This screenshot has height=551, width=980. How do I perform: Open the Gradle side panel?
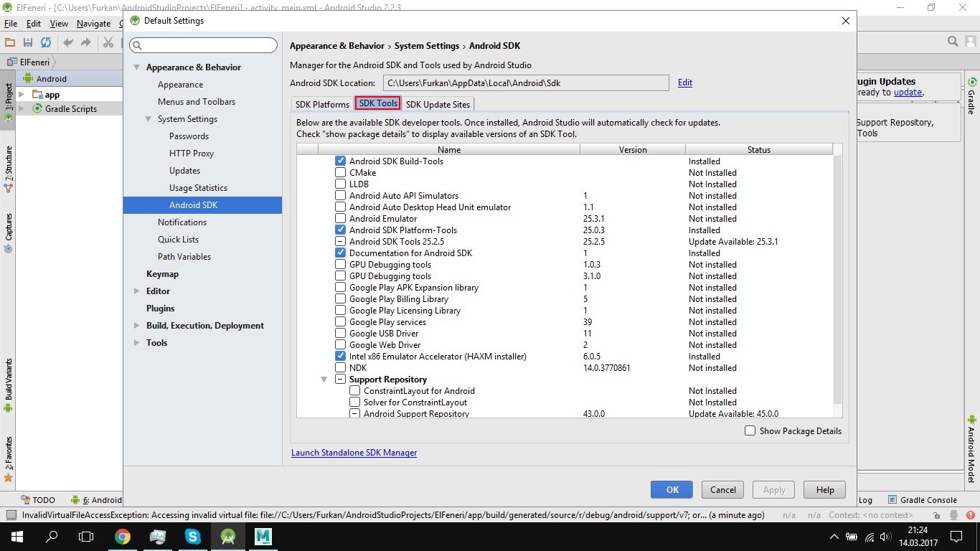tap(972, 97)
